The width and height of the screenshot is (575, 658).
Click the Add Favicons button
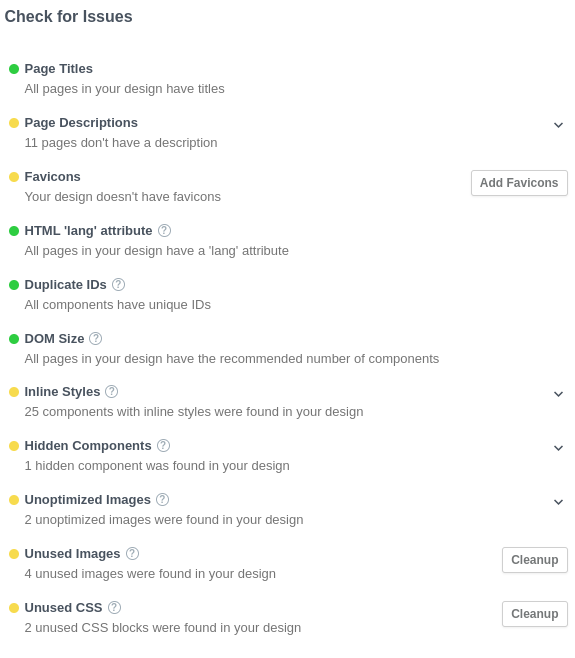click(519, 183)
